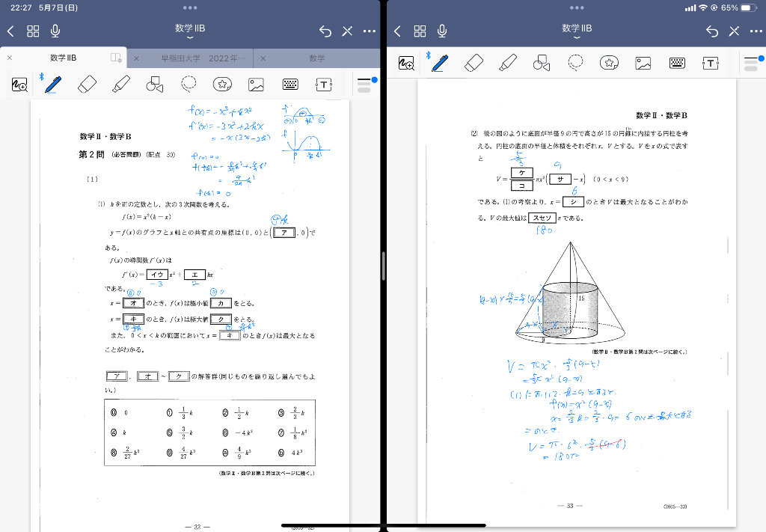The height and width of the screenshot is (532, 766).
Task: Expand the 数学IIB title dropdown in left pane
Action: (190, 31)
